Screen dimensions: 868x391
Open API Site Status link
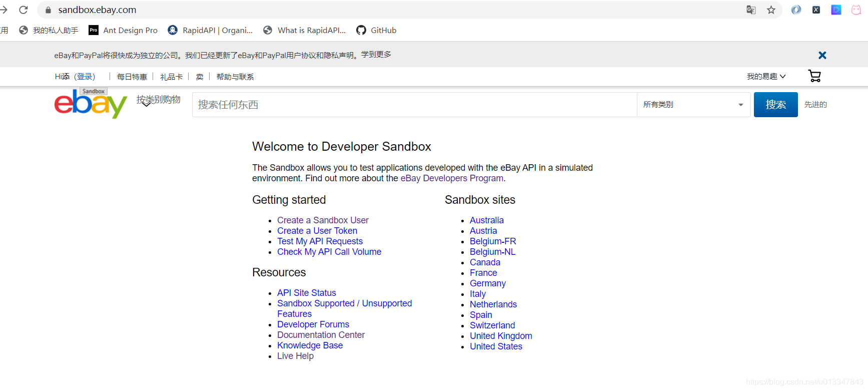point(307,293)
